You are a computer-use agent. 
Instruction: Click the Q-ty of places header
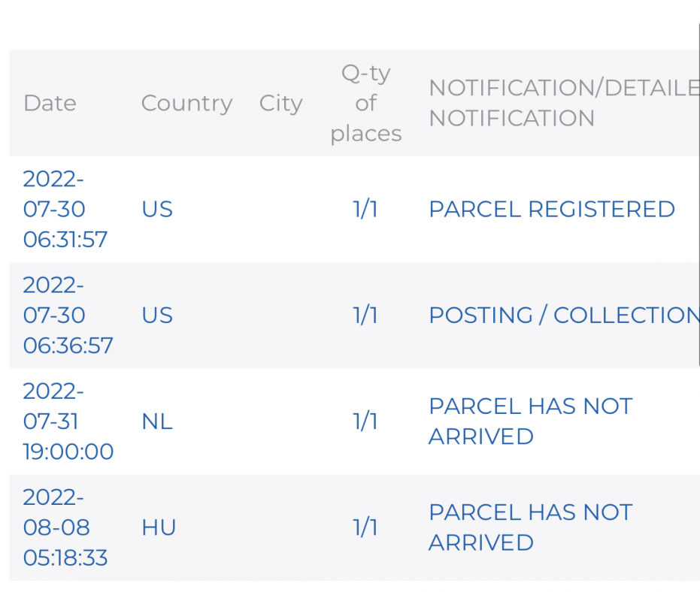[365, 103]
